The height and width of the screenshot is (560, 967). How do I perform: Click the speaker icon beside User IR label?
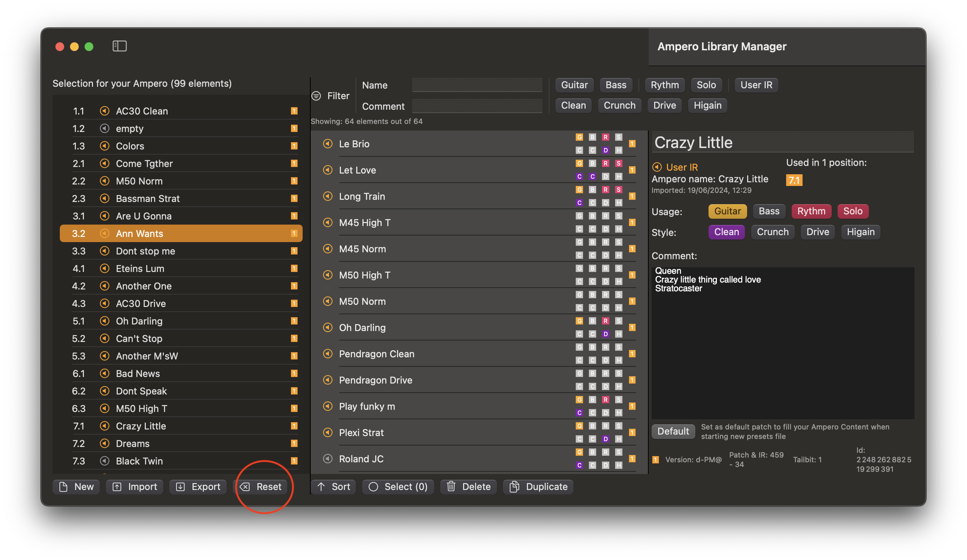[x=657, y=167]
